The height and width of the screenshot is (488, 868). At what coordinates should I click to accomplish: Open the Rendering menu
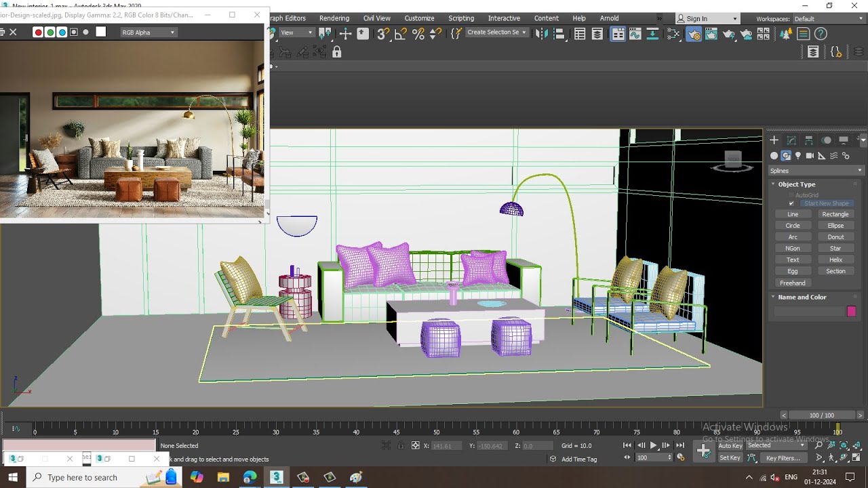pyautogui.click(x=334, y=18)
